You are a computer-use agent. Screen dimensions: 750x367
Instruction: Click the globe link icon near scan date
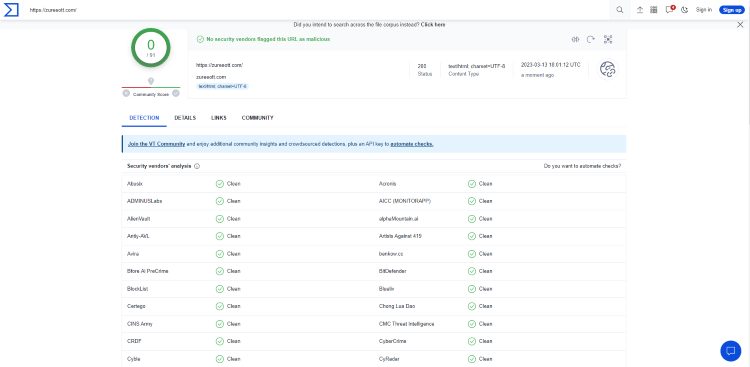[x=608, y=69]
